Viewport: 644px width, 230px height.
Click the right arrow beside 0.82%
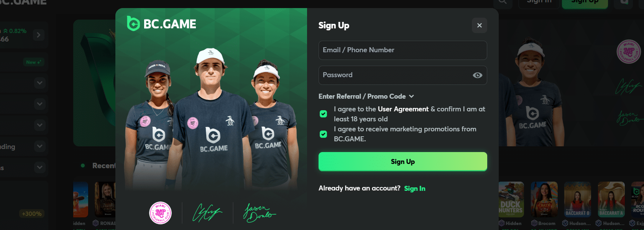click(38, 35)
